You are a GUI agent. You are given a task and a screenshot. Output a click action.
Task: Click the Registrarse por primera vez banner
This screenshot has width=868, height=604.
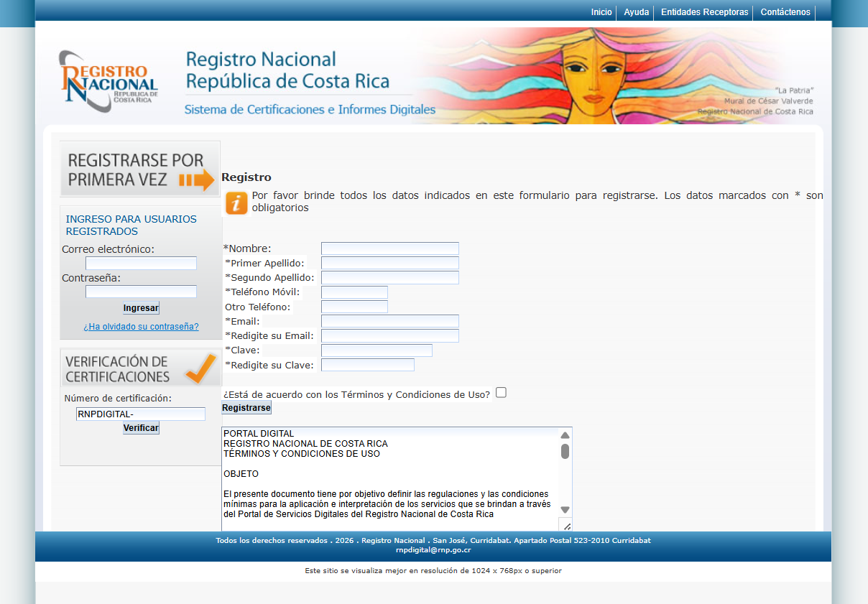140,169
